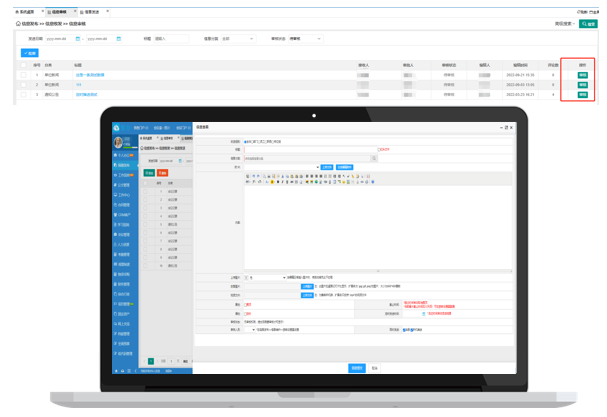Click the magnifier icon beside the dialog's category field
The width and height of the screenshot is (607, 417).
tap(375, 158)
